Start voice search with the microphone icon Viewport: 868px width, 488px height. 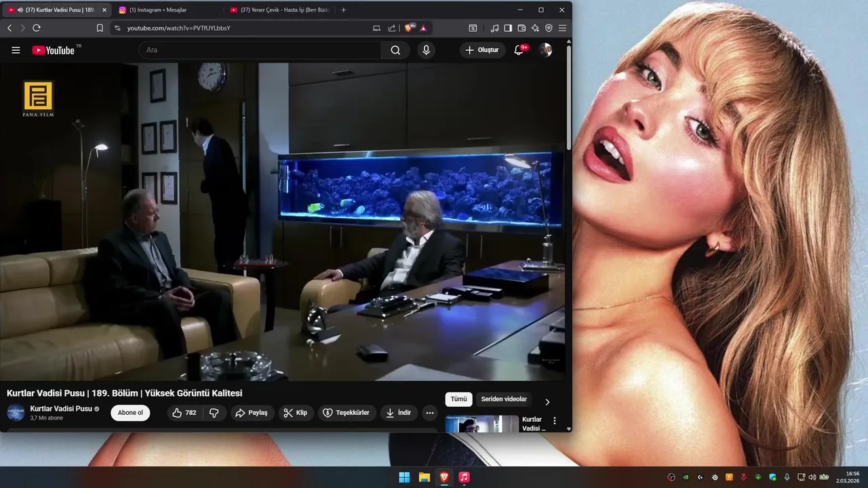pyautogui.click(x=426, y=50)
